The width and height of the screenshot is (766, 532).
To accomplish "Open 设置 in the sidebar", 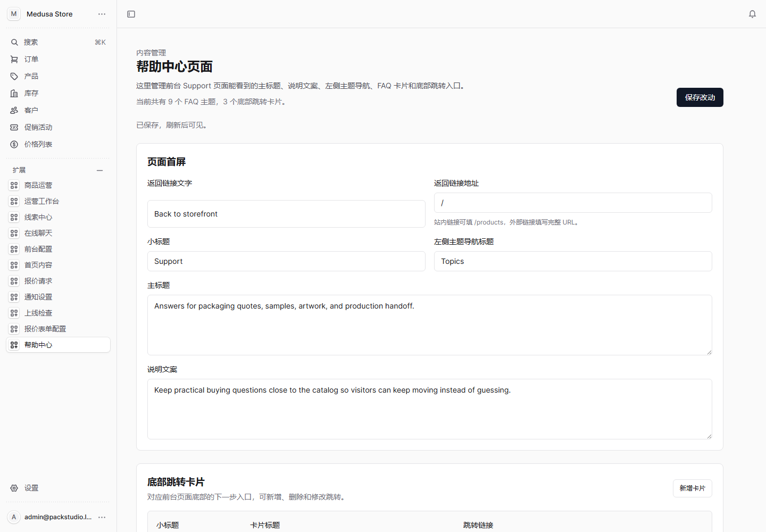I will coord(59,488).
